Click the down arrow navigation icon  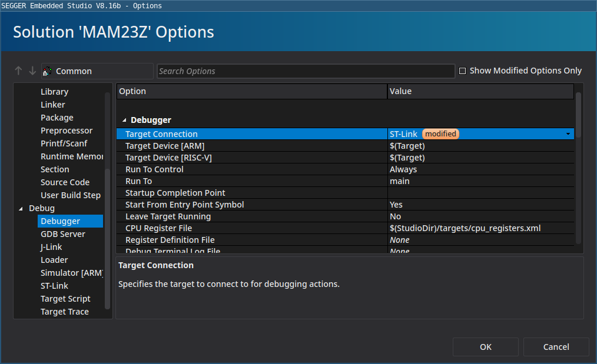(x=32, y=71)
